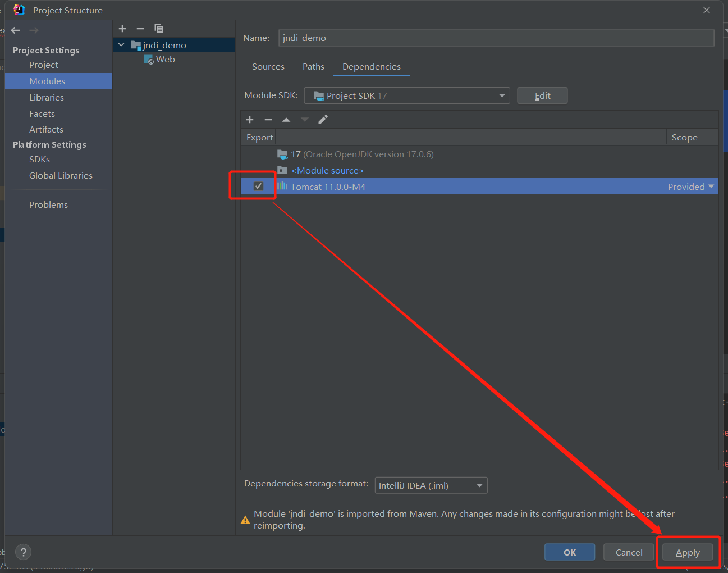728x573 pixels.
Task: Close the Project Structure dialog
Action: (707, 10)
